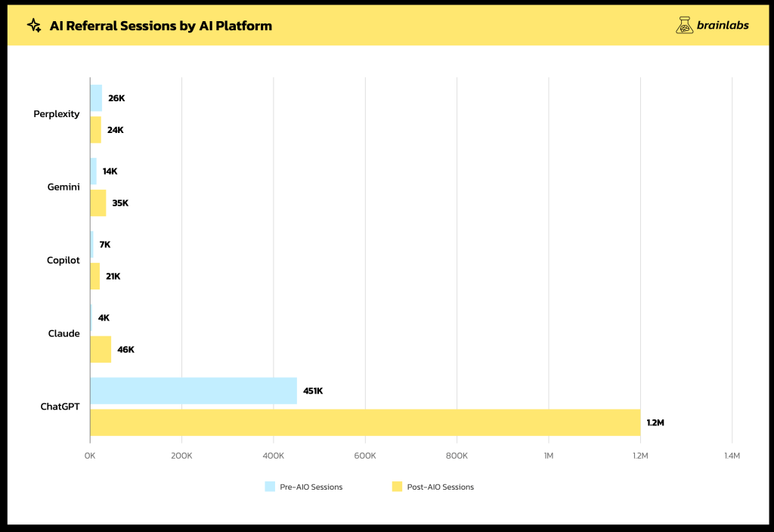Click the Perplexity Pre-AIO blue bar
This screenshot has height=532, width=774.
[96, 98]
